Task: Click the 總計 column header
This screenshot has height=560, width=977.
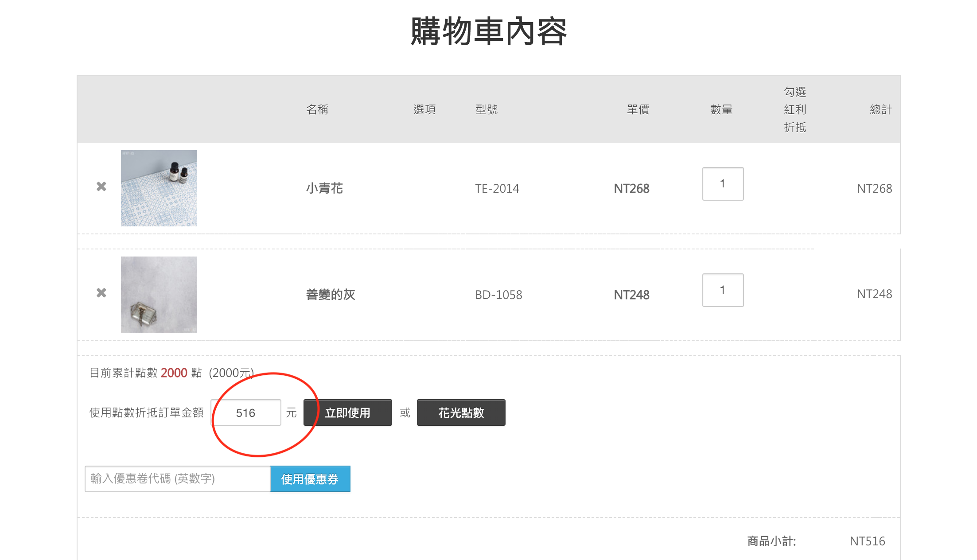Action: tap(880, 109)
